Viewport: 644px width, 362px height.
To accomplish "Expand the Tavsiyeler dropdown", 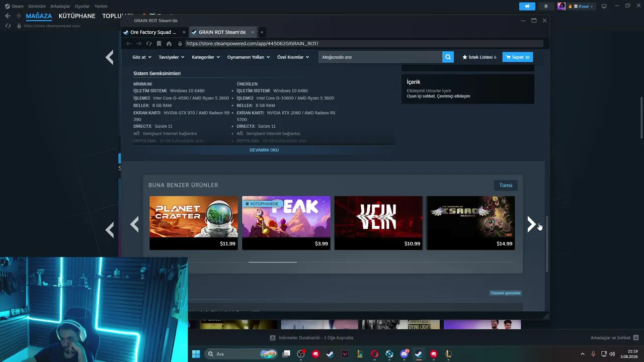I will tap(172, 57).
